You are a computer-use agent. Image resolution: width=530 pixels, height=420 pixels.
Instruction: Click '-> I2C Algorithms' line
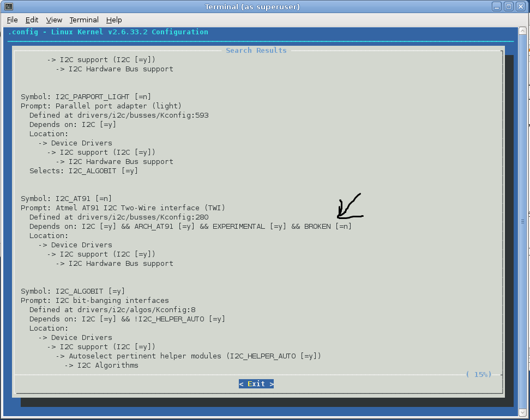(101, 366)
